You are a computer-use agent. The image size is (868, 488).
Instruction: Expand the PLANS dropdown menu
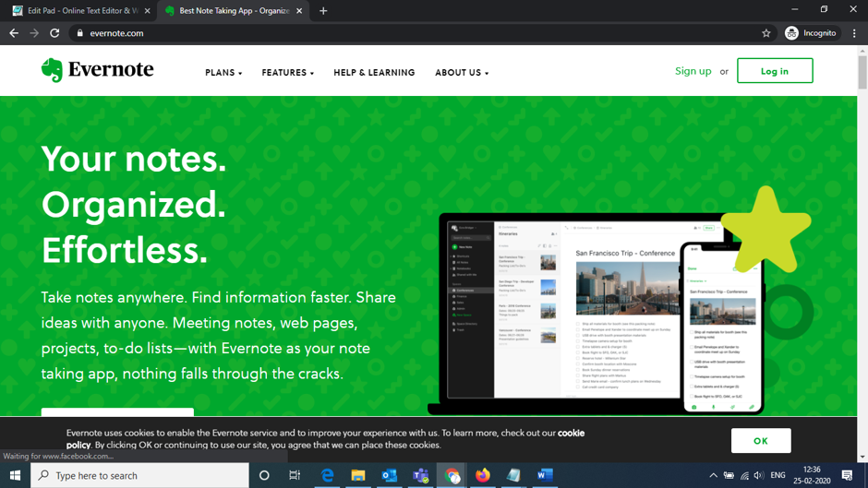click(223, 73)
